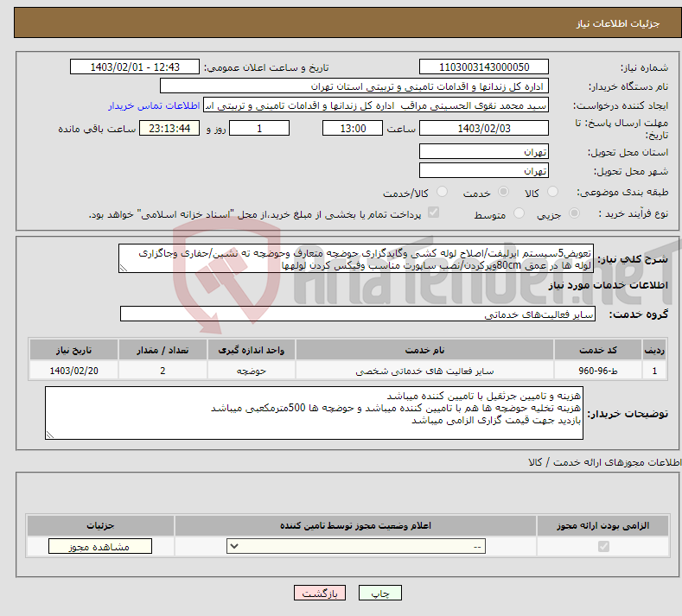
Task: Click the announcement date field 1403/02/01 - 12:43
Action: (134, 67)
